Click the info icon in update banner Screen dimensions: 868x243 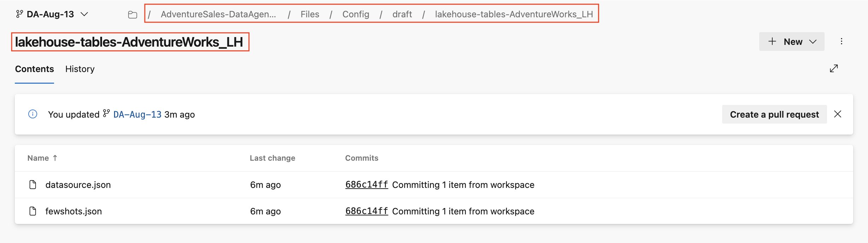pos(32,114)
